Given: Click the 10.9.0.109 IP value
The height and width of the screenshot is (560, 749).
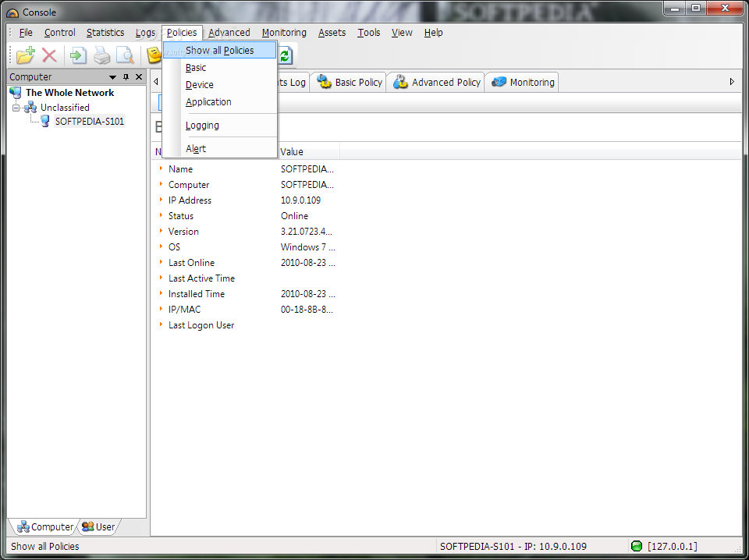Looking at the screenshot, I should click(x=300, y=200).
